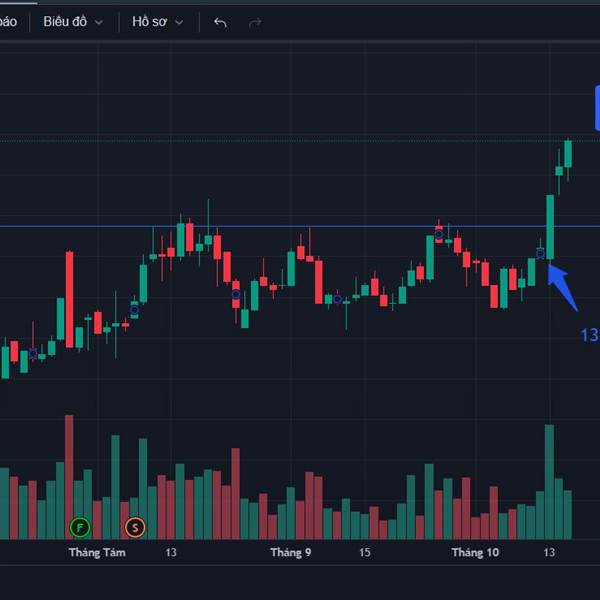
Task: Click the tallest green volume bar
Action: click(x=549, y=482)
